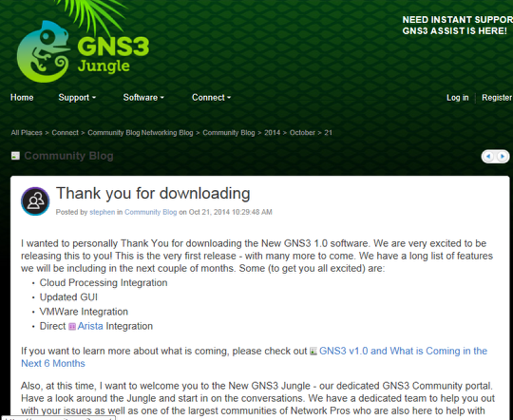This screenshot has width=513, height=420.
Task: Open the 21 breadcrumb link
Action: pyautogui.click(x=328, y=133)
